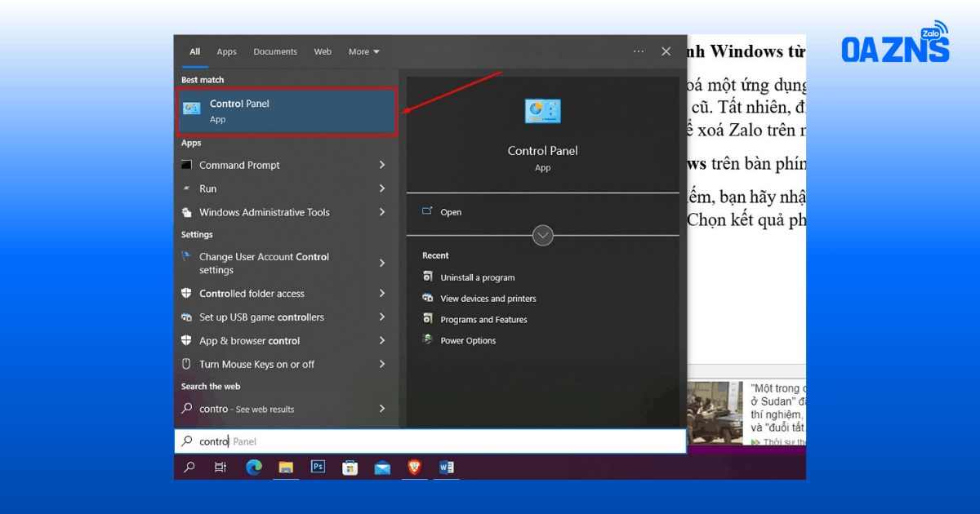The image size is (980, 514).
Task: Click the USB game controllers icon
Action: click(186, 317)
